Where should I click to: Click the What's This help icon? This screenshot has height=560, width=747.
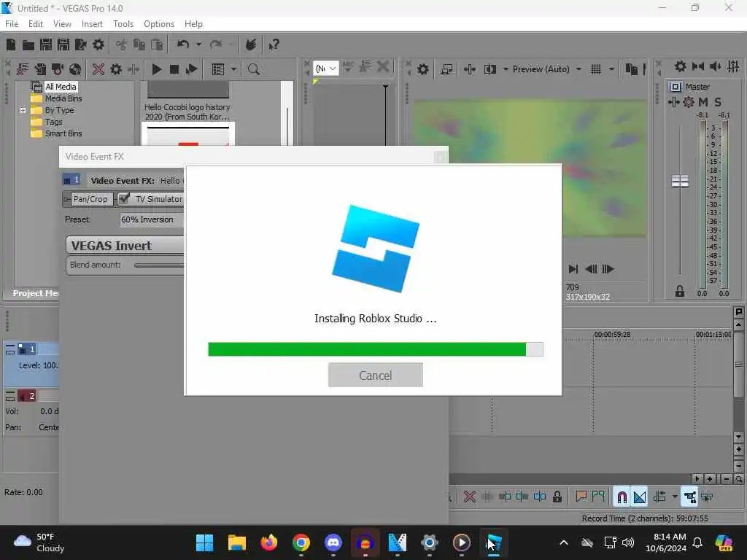coord(274,44)
